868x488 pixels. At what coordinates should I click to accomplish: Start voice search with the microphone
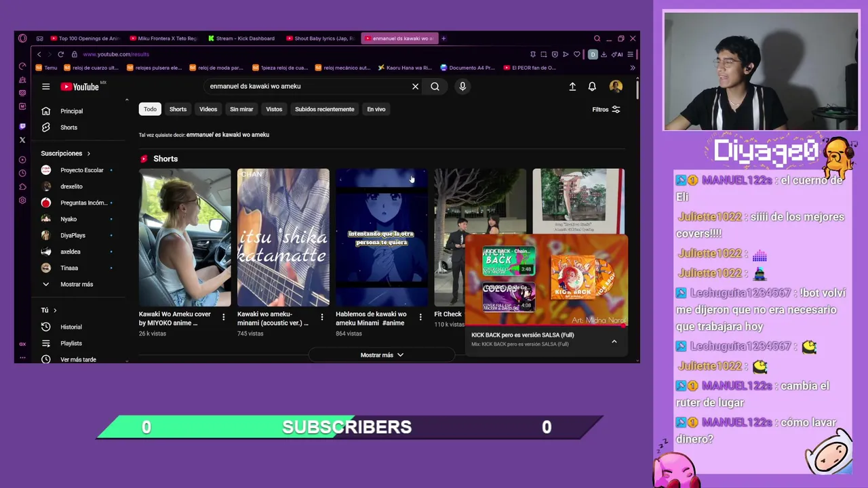point(462,86)
